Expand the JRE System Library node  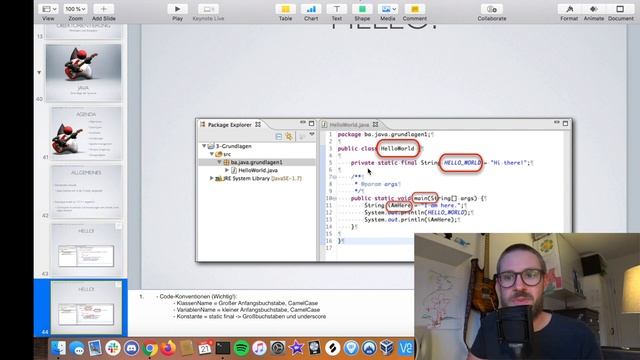tap(211, 178)
